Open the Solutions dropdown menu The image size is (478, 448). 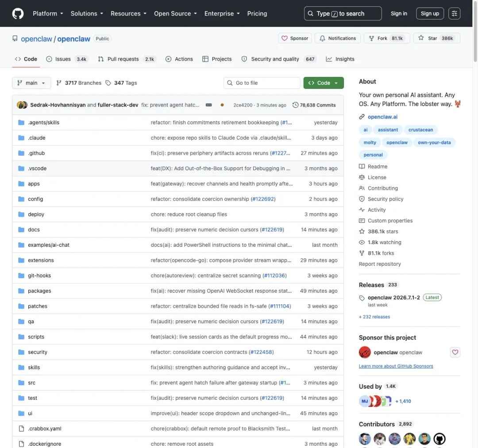point(87,14)
